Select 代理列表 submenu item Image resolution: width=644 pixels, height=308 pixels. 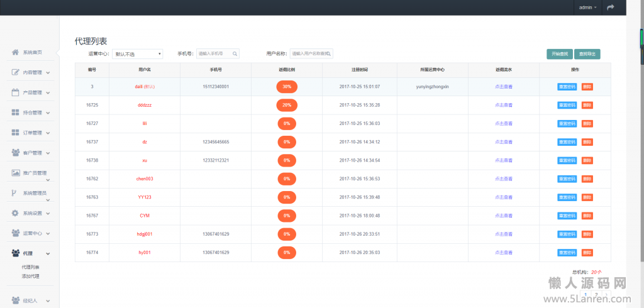(x=30, y=267)
